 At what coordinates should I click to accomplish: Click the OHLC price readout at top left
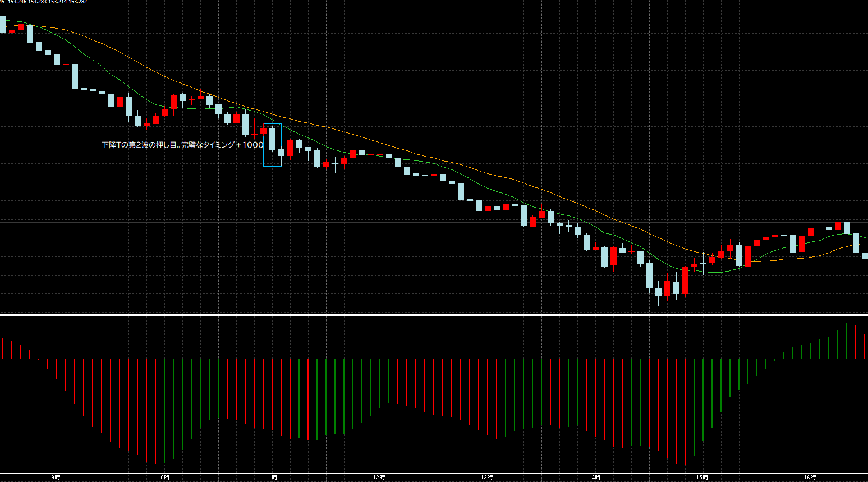(x=47, y=2)
